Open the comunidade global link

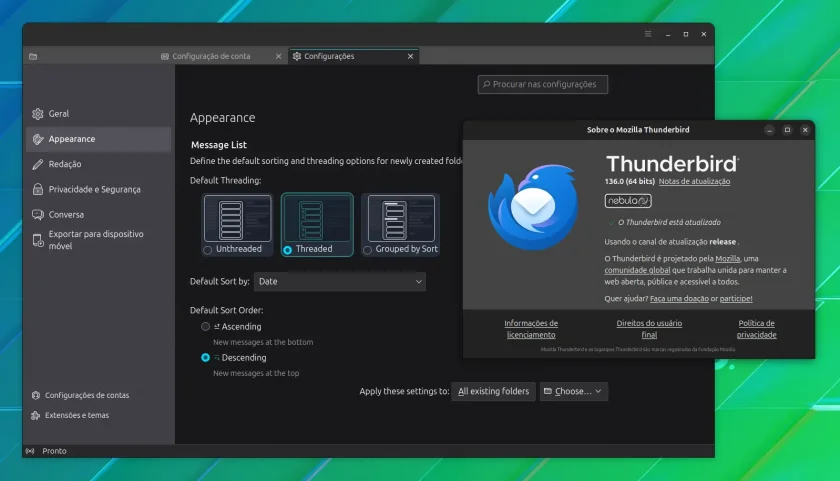(637, 270)
